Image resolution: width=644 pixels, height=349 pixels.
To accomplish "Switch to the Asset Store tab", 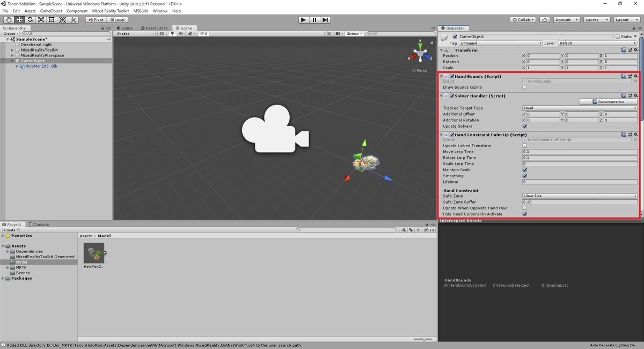I will pyautogui.click(x=154, y=28).
